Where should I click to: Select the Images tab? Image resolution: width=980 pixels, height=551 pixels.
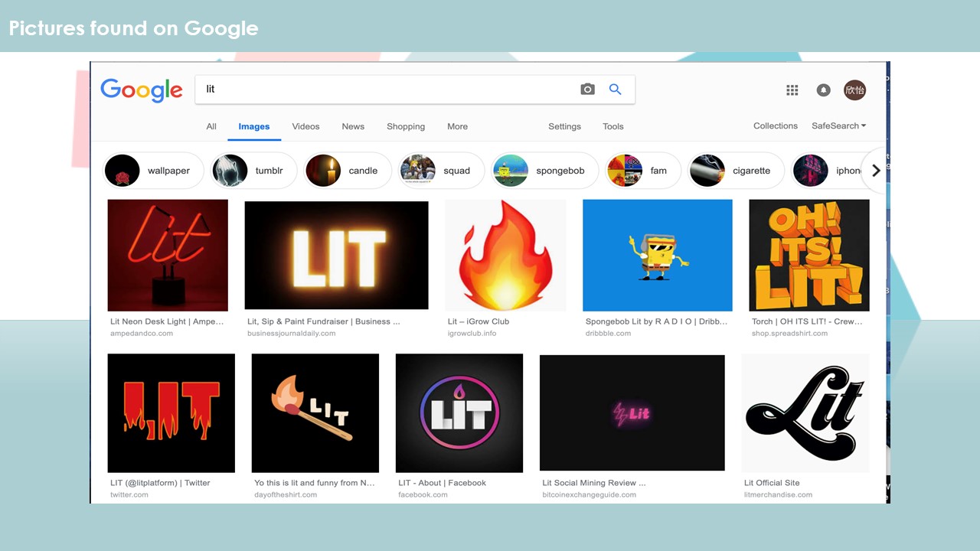(254, 126)
